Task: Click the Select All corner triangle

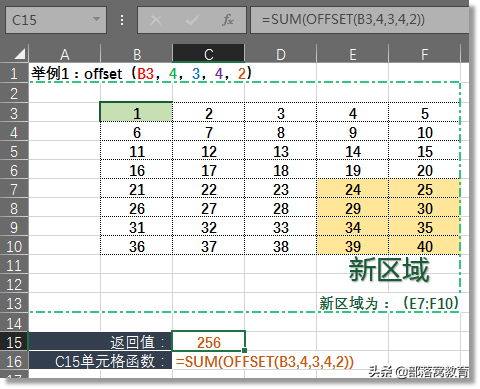Action: coord(19,54)
